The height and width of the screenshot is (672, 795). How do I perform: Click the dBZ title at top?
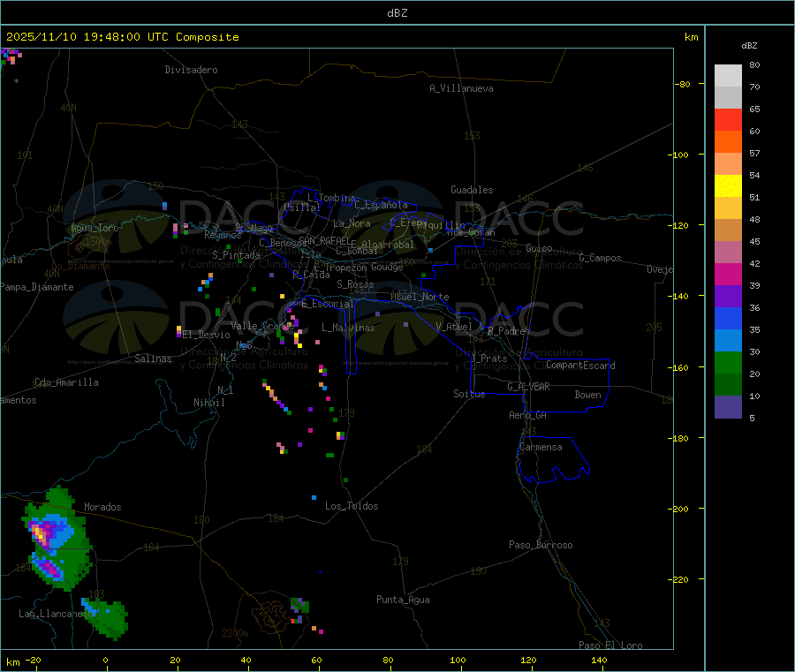click(397, 13)
